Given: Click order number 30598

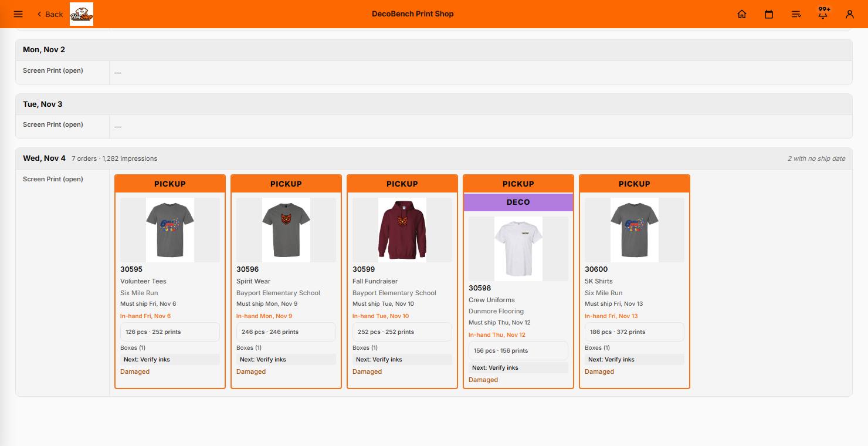Looking at the screenshot, I should tap(480, 288).
